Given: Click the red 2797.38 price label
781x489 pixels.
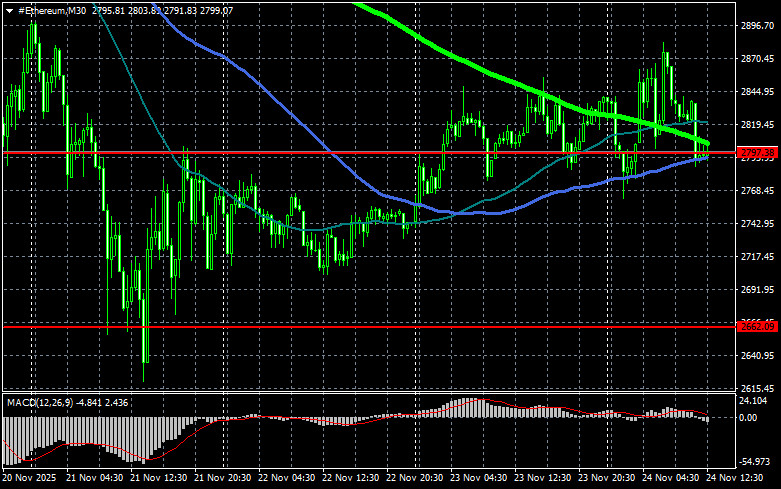Looking at the screenshot, I should tap(757, 152).
